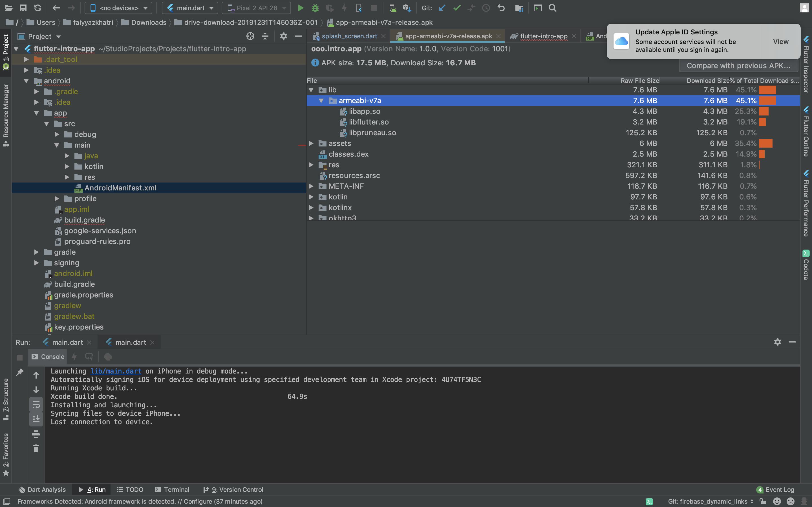Select the download size bar for libapp.so
This screenshot has width=812, height=507.
click(765, 111)
